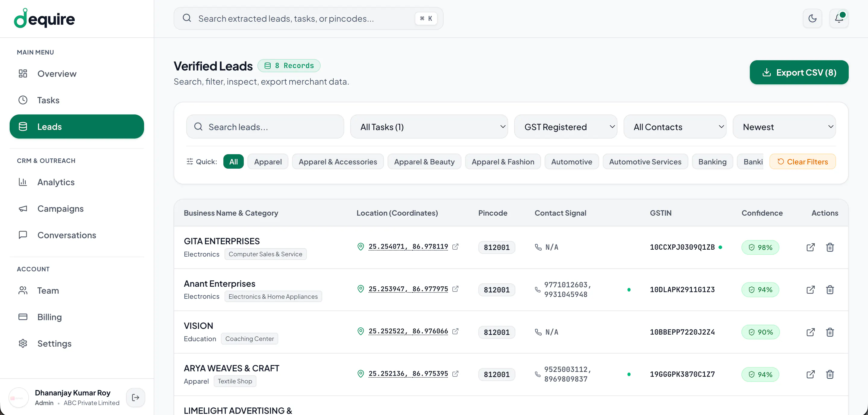The width and height of the screenshot is (868, 415).
Task: Go to Overview in main menu
Action: click(77, 74)
